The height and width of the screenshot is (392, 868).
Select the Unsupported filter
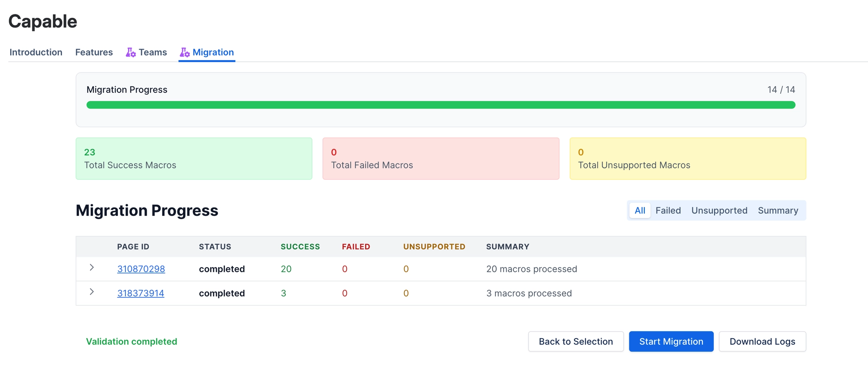click(x=719, y=210)
